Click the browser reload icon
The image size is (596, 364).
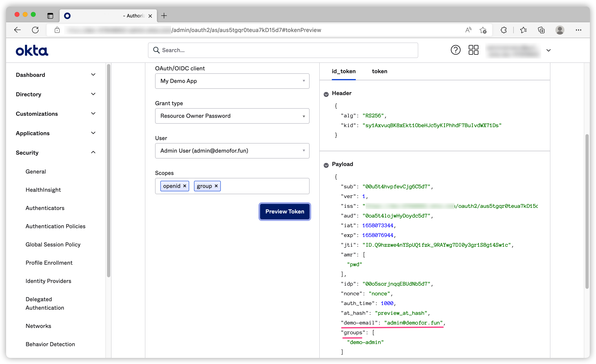click(35, 30)
